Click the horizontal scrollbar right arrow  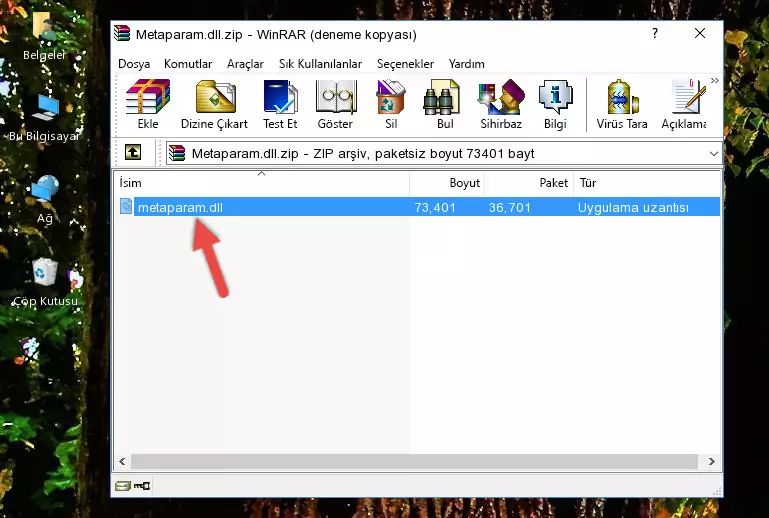coord(712,461)
